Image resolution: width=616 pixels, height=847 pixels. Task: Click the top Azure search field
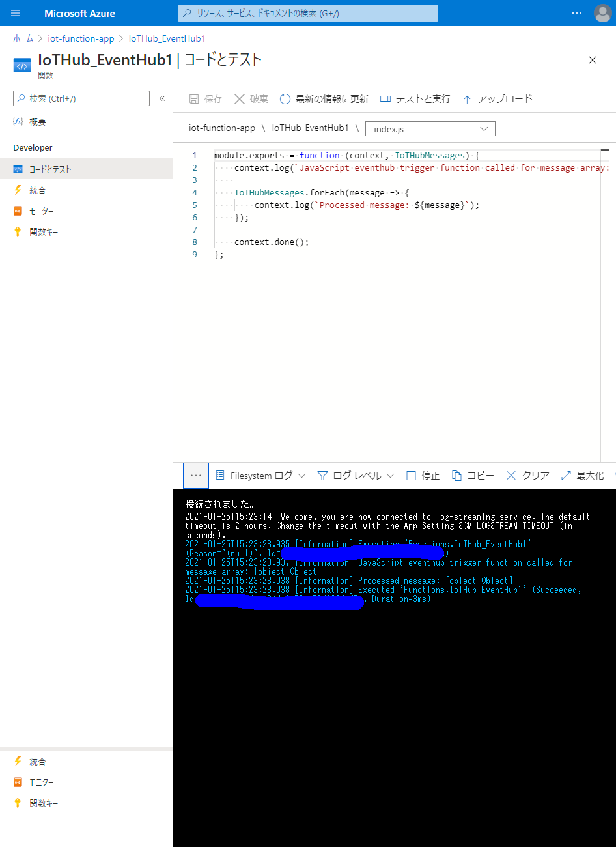click(307, 13)
